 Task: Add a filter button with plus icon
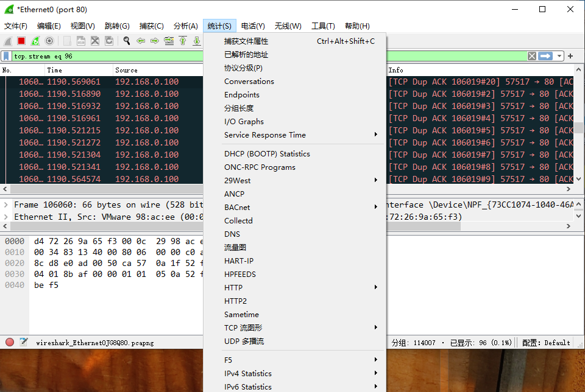pyautogui.click(x=570, y=56)
